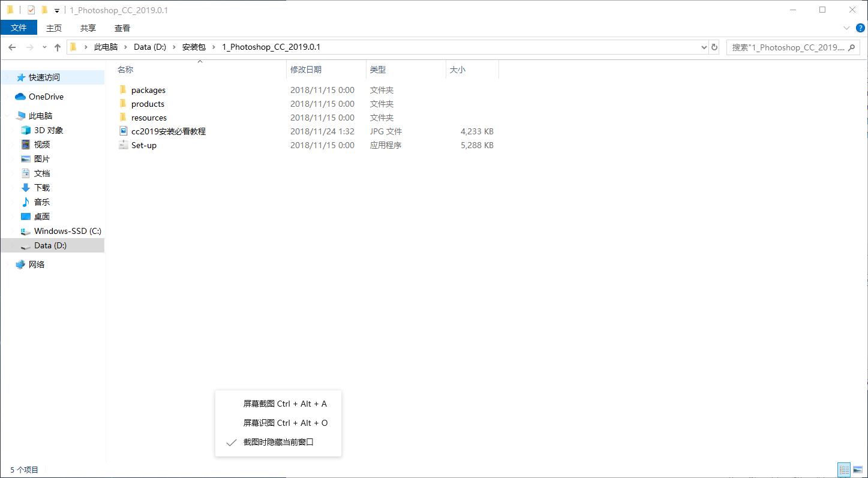Click the search box for 1_Photoshop_CC_2019

788,47
